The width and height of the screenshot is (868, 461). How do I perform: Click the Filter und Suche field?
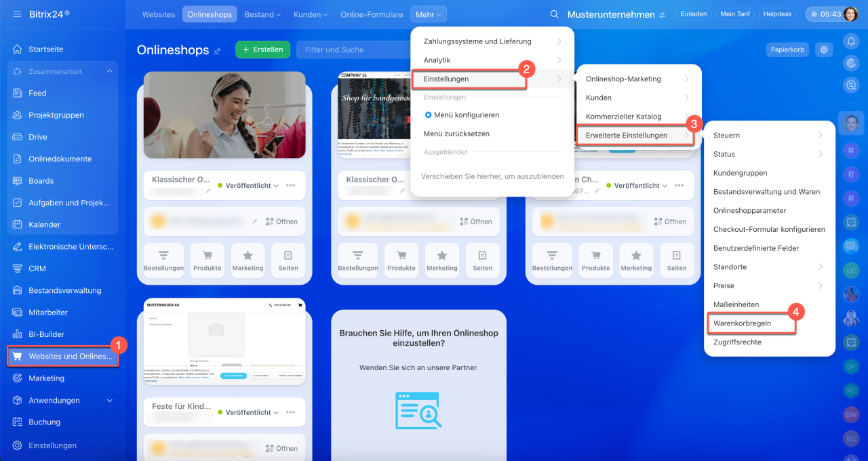(x=353, y=49)
